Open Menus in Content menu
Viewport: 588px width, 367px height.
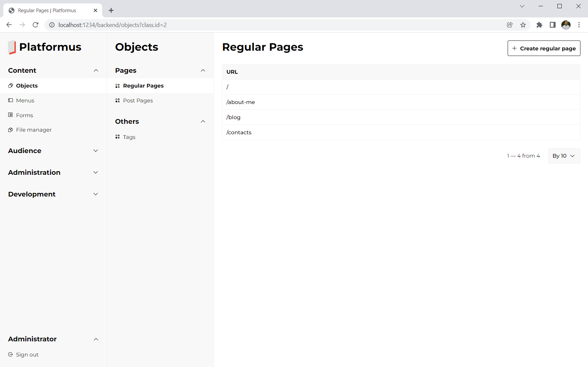pyautogui.click(x=53, y=100)
